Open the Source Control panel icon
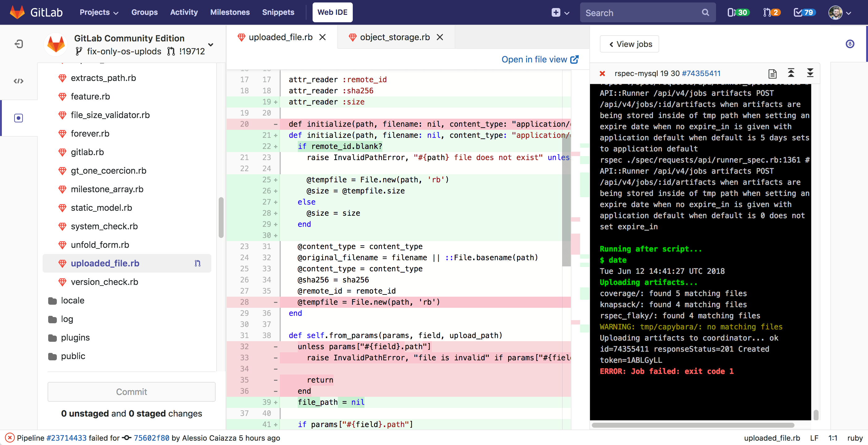868x445 pixels. point(18,118)
